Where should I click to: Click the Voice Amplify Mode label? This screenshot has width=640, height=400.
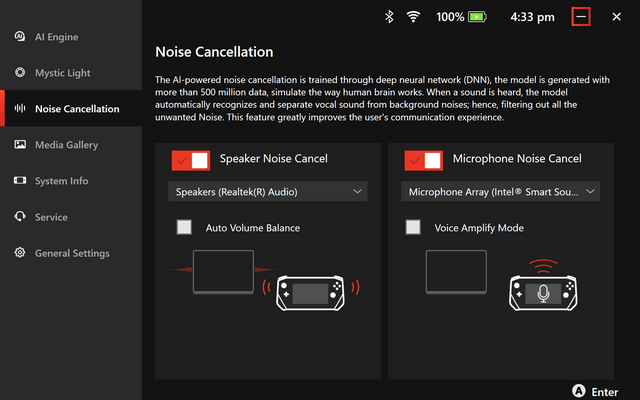(x=479, y=228)
